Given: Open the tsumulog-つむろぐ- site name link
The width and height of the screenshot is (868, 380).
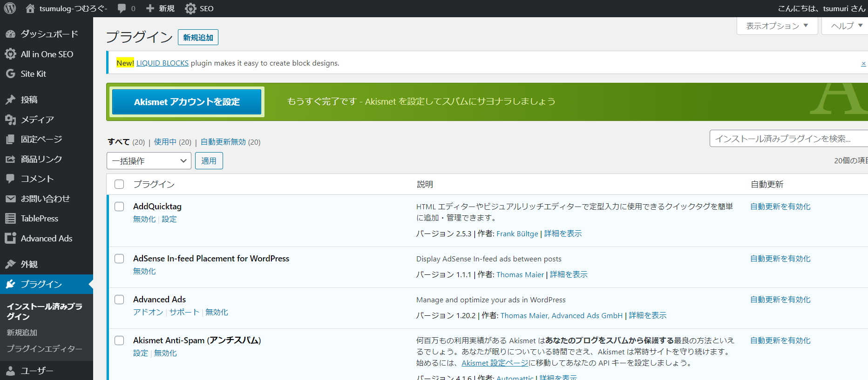Looking at the screenshot, I should [73, 8].
